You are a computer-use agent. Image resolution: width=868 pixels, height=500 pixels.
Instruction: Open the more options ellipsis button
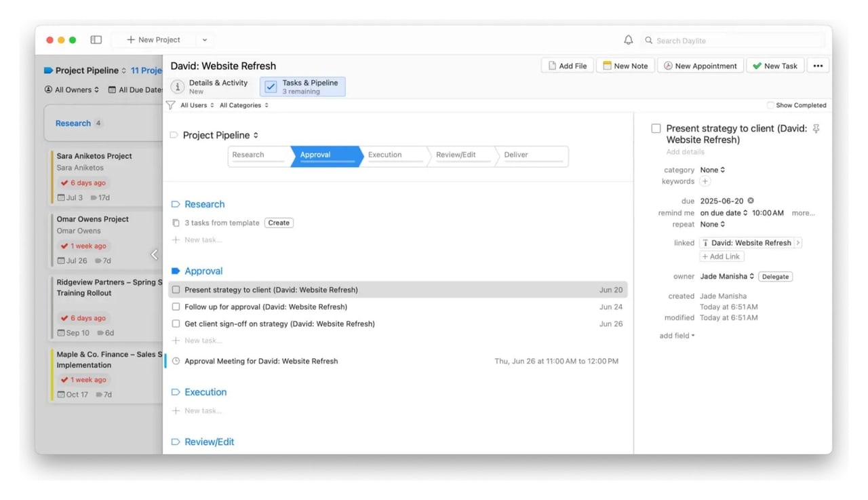point(818,66)
